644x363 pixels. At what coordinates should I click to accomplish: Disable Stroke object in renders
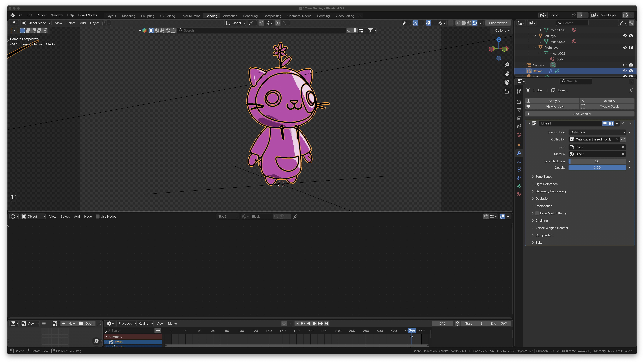pos(631,71)
